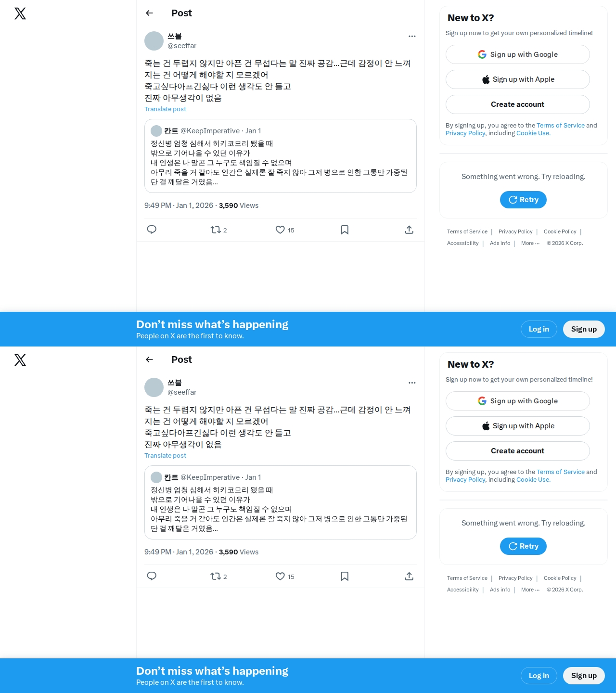
Task: Like the lower post via its heart icon
Action: (x=280, y=576)
